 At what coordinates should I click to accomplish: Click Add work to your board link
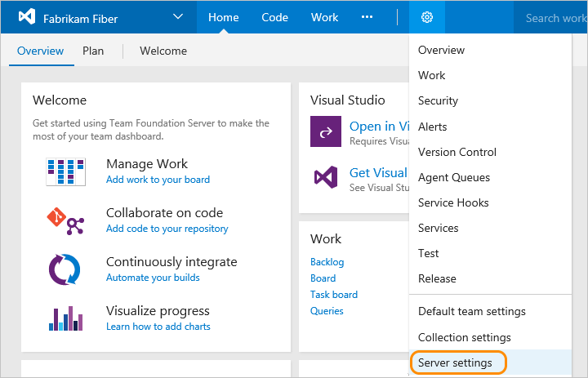point(158,180)
